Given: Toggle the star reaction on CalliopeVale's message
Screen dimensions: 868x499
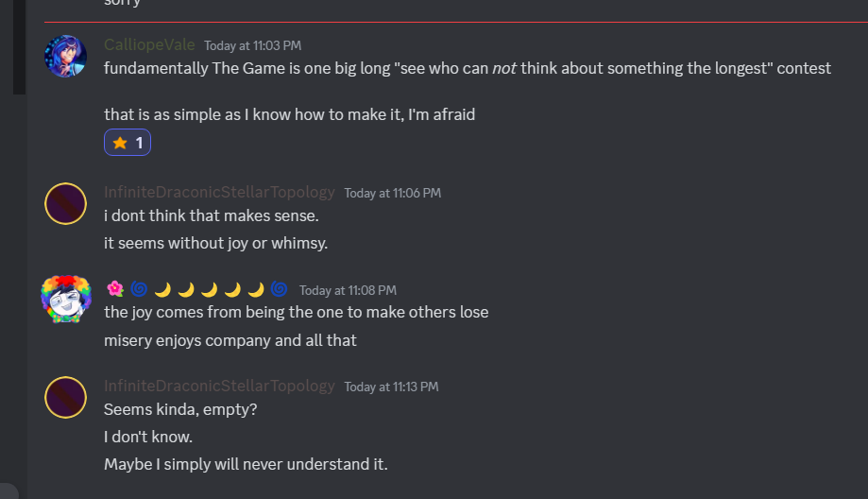Looking at the screenshot, I should [x=128, y=143].
